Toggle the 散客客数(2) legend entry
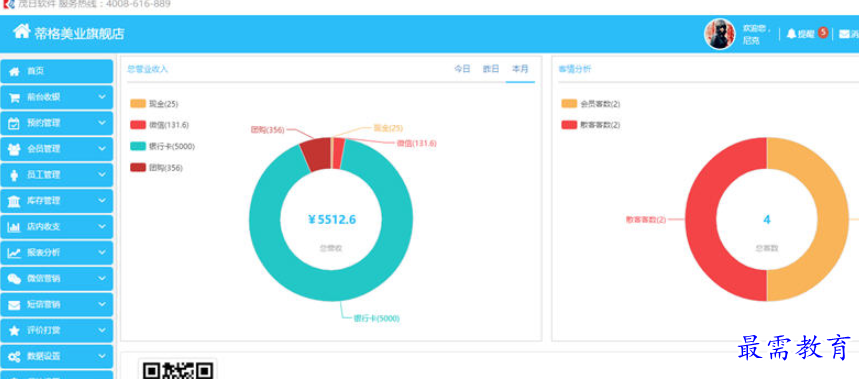 (x=591, y=125)
